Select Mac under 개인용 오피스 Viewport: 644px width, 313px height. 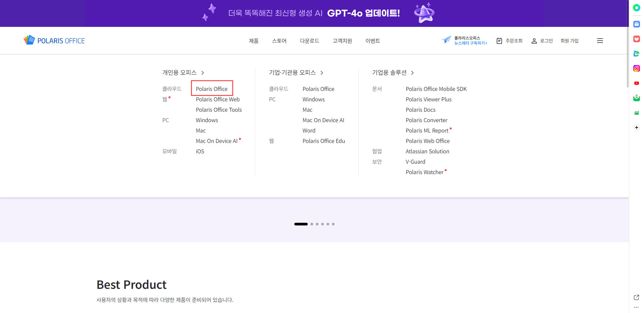coord(201,131)
